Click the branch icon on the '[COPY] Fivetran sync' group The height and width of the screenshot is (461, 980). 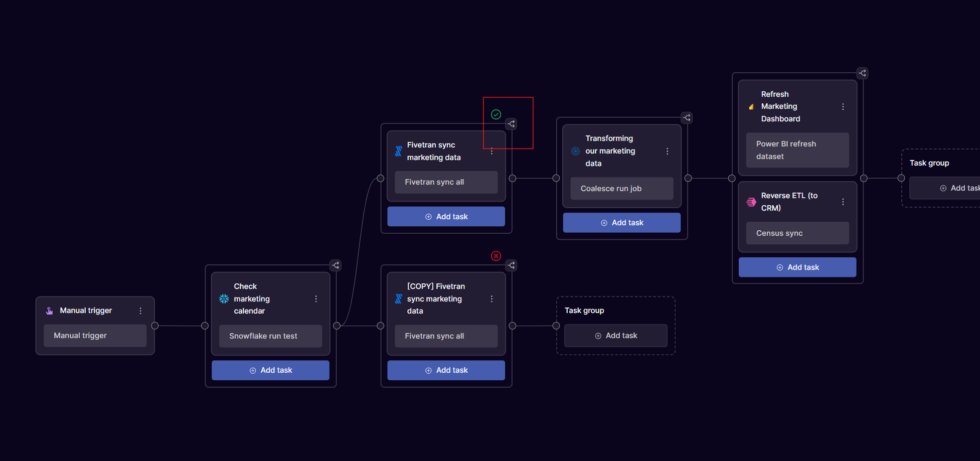tap(511, 265)
